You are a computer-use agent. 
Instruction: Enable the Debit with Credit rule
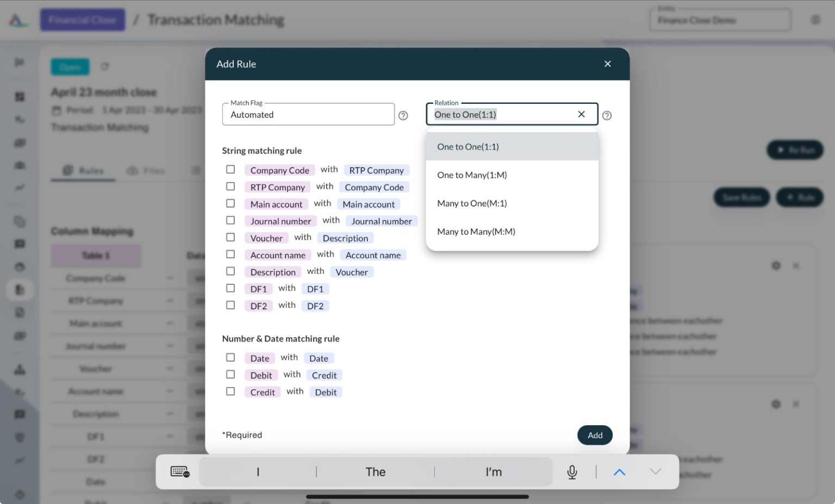(230, 374)
